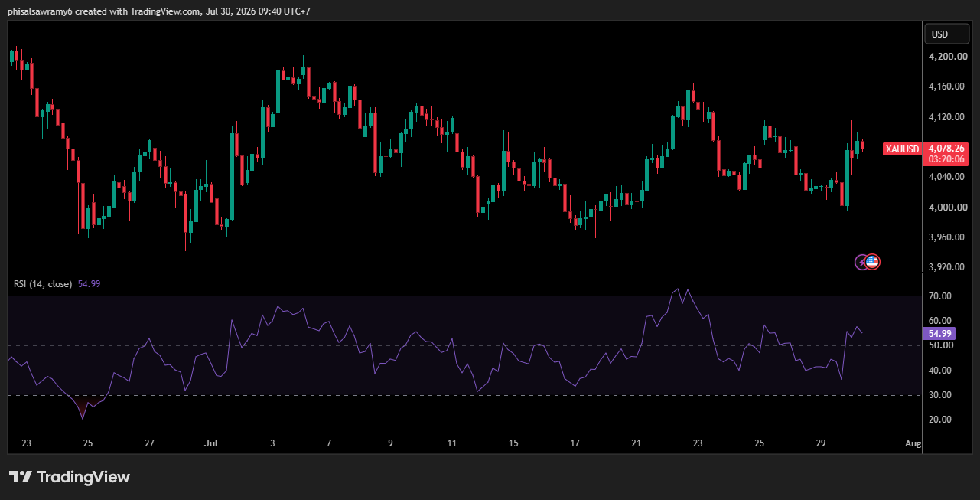Click the 3,920.00 price scale label
Viewport: 980px width, 500px height.
click(x=946, y=267)
